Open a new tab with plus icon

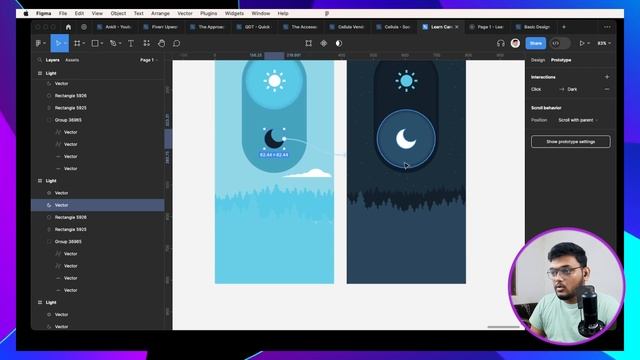[564, 27]
